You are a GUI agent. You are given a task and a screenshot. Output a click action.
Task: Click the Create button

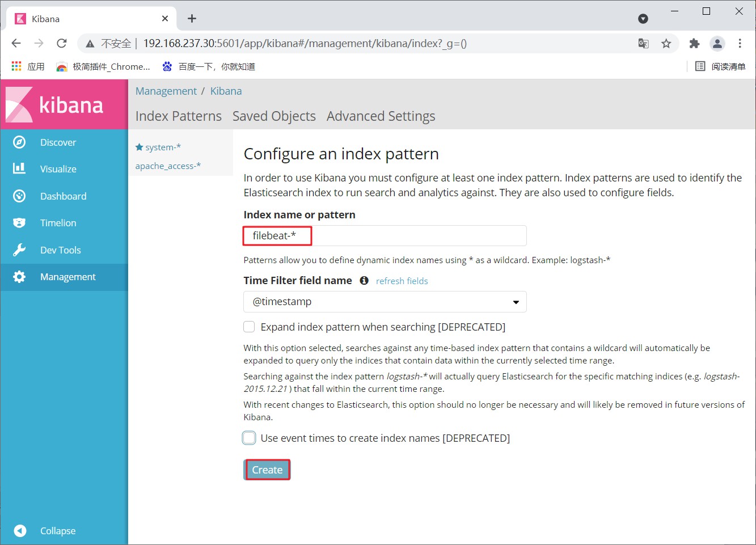click(x=267, y=470)
